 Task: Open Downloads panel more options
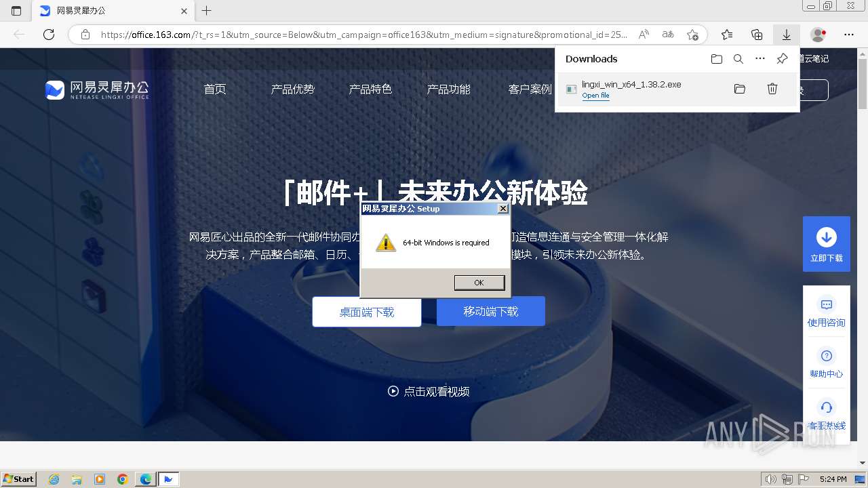pos(760,59)
